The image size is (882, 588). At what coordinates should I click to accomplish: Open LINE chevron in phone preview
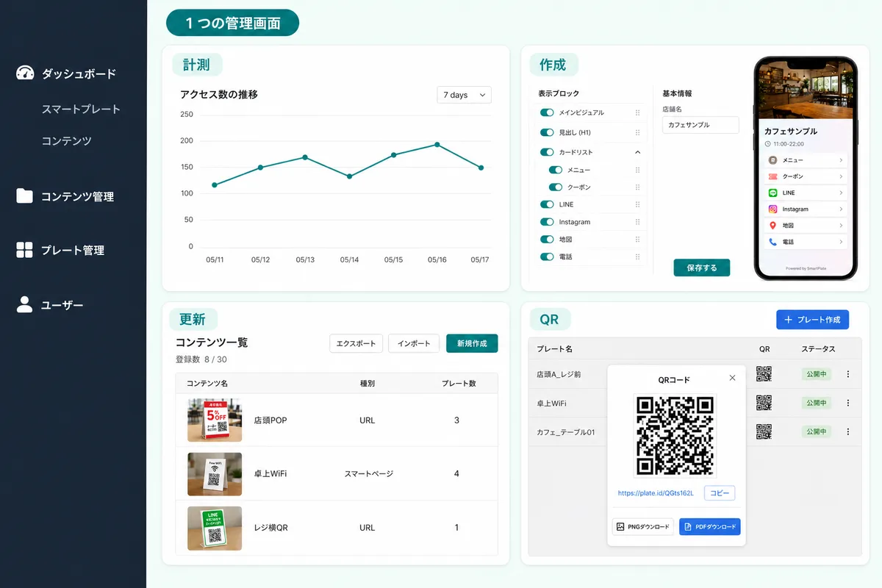(840, 193)
